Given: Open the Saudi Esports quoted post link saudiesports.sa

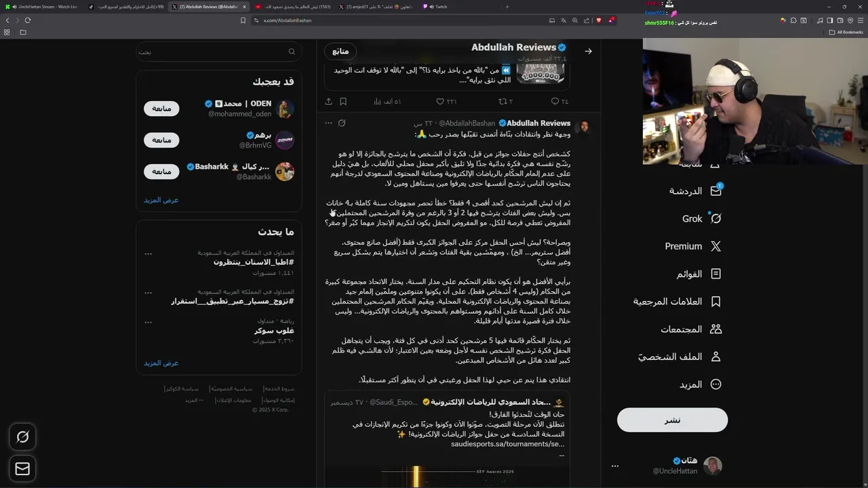Looking at the screenshot, I should pyautogui.click(x=507, y=444).
